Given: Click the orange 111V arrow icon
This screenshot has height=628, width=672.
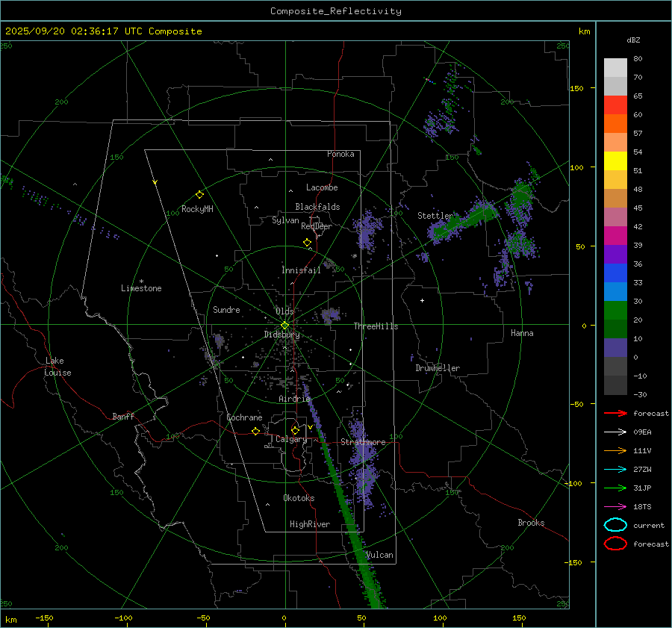Looking at the screenshot, I should click(x=615, y=450).
